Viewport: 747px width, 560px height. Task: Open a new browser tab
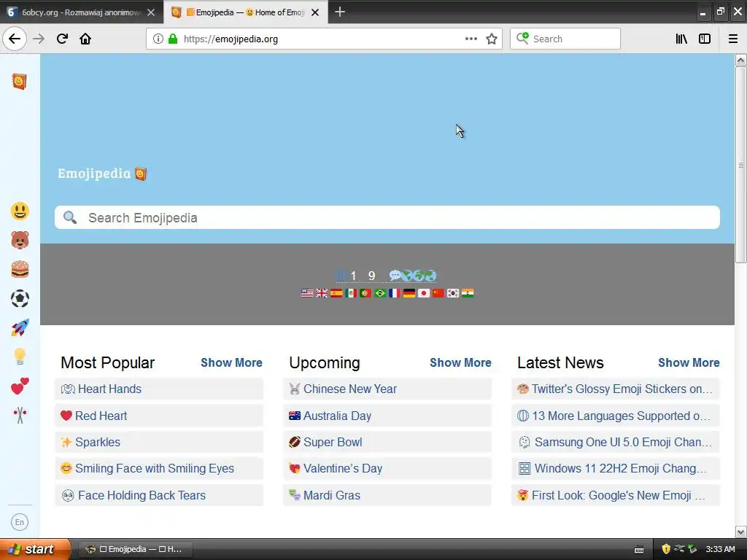click(340, 12)
